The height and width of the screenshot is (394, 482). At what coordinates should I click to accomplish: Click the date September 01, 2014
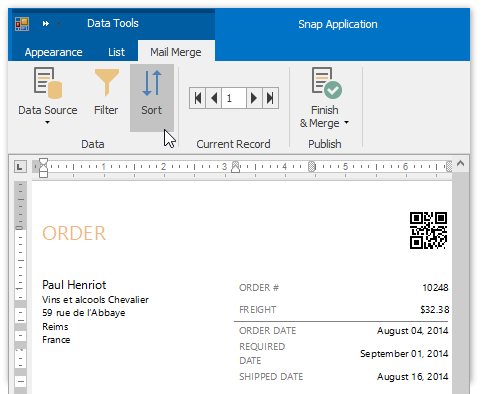pos(404,354)
